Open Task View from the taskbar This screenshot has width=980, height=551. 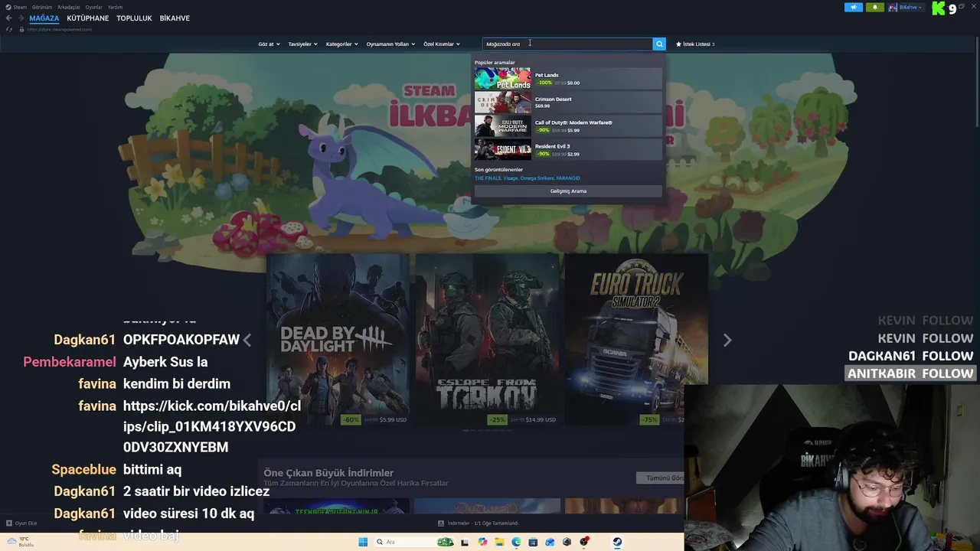tap(465, 542)
